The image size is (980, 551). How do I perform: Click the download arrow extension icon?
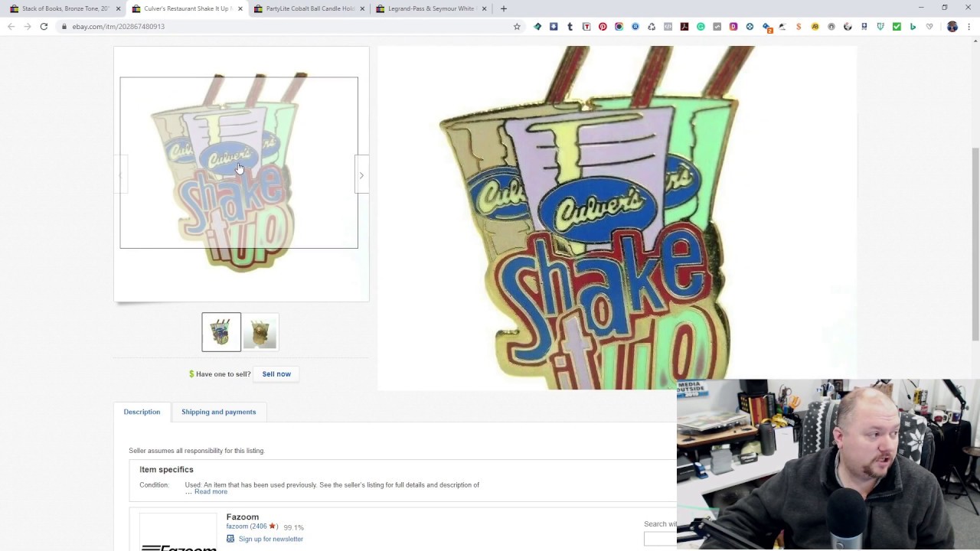pos(554,27)
